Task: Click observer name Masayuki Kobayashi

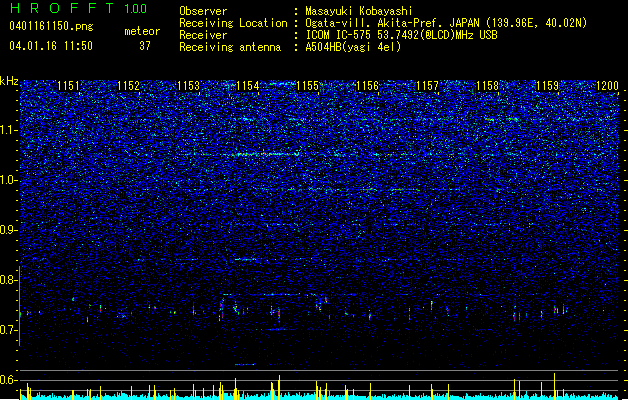Action: coord(359,11)
